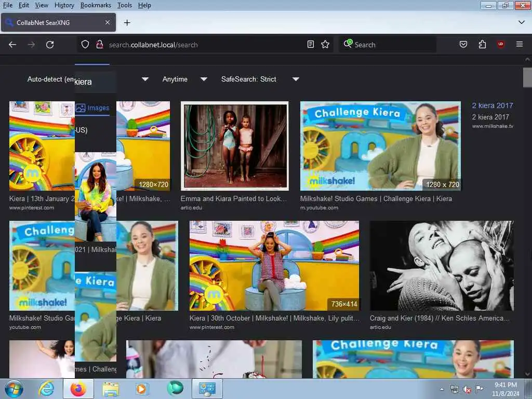Image resolution: width=532 pixels, height=399 pixels.
Task: Open the bottom Challenge Kiera banner thumbnail
Action: pyautogui.click(x=413, y=359)
